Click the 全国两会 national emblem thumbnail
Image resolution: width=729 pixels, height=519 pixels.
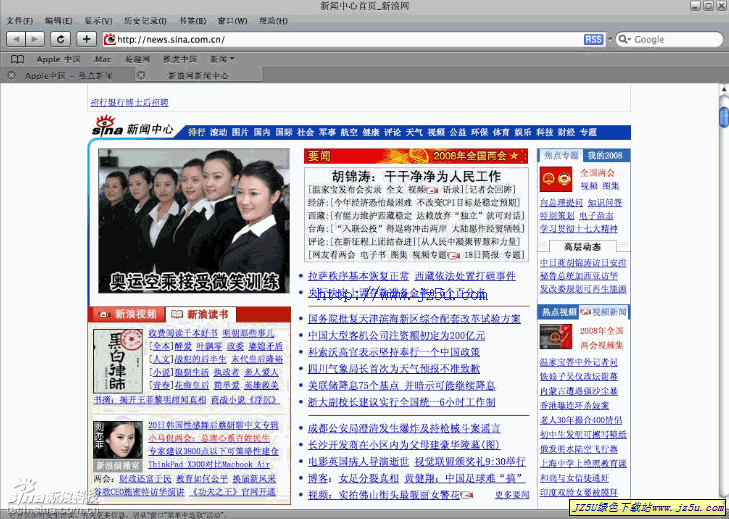click(556, 179)
